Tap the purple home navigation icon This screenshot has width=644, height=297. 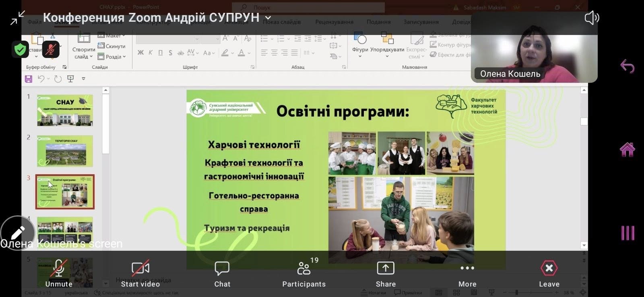coord(627,150)
